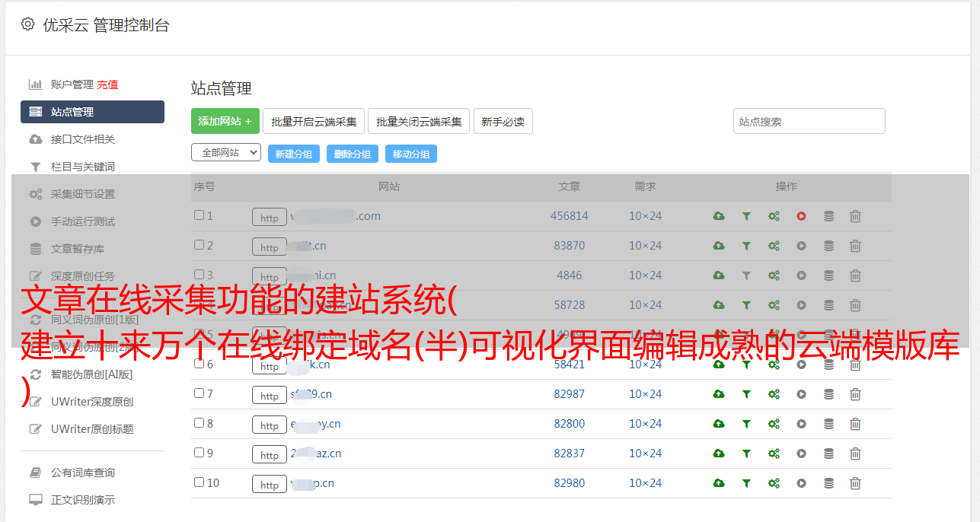Click the trash icon in row 2
The width and height of the screenshot is (980, 522).
coord(855,246)
